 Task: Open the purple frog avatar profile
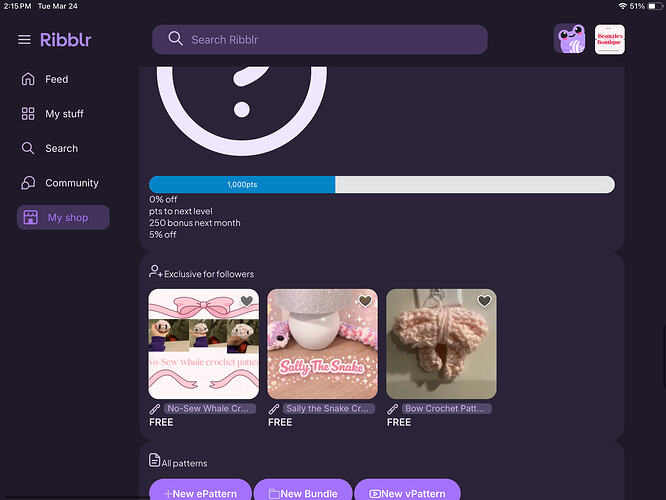[570, 40]
